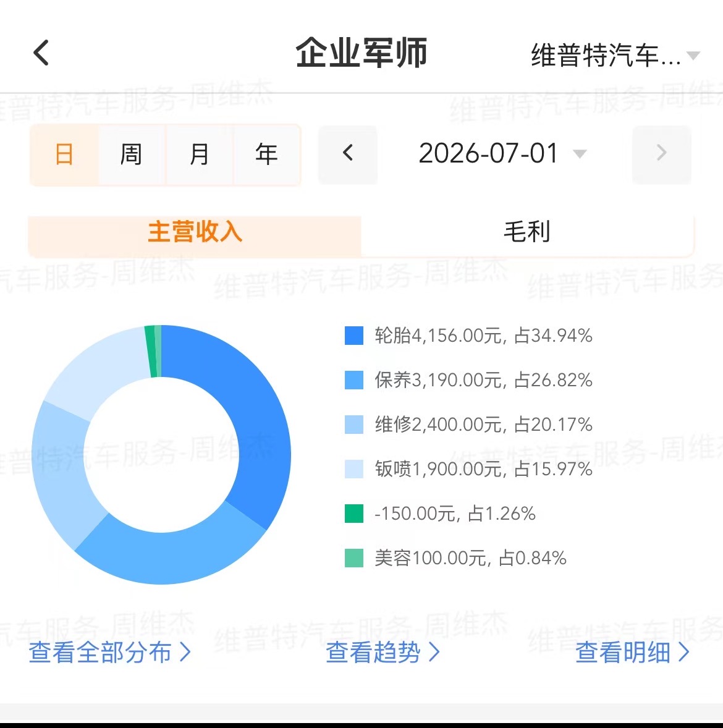723x728 pixels.
Task: Select the 月 period tab
Action: click(x=199, y=154)
